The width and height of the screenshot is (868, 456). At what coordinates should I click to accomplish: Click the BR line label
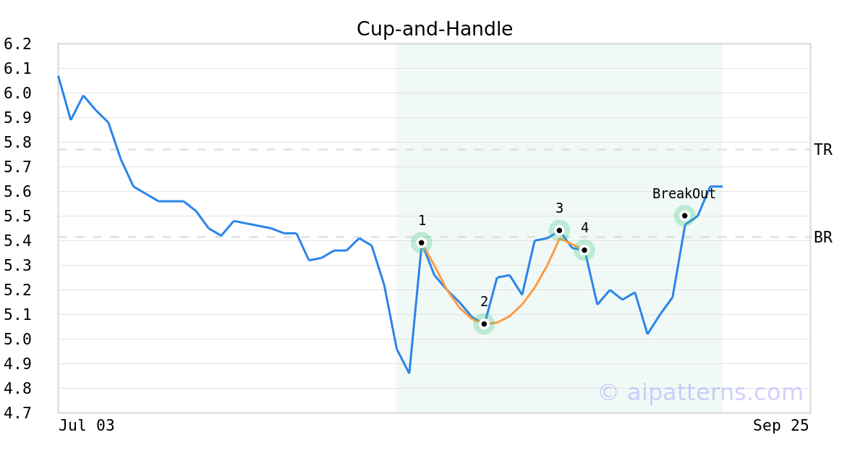coord(823,237)
